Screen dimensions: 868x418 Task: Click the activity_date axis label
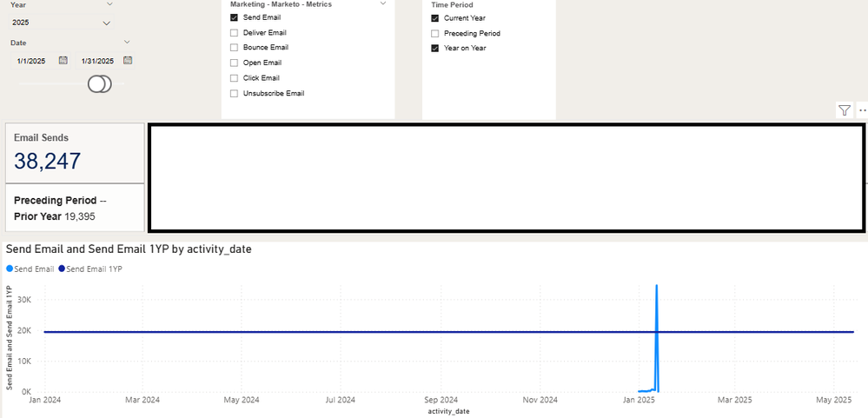448,413
